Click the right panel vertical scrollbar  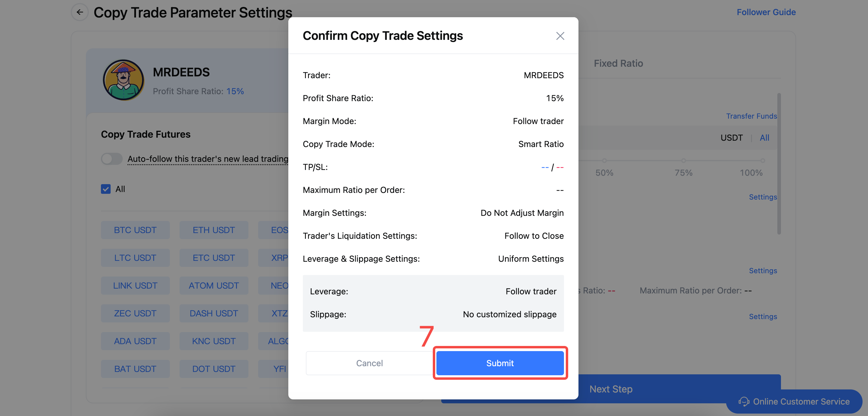click(779, 164)
